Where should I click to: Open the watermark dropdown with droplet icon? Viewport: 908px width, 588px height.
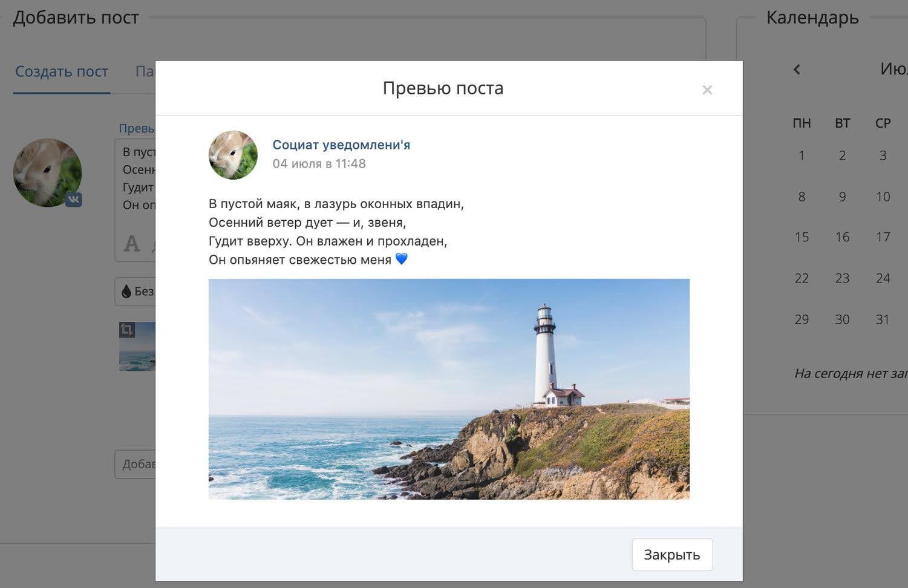click(x=136, y=292)
